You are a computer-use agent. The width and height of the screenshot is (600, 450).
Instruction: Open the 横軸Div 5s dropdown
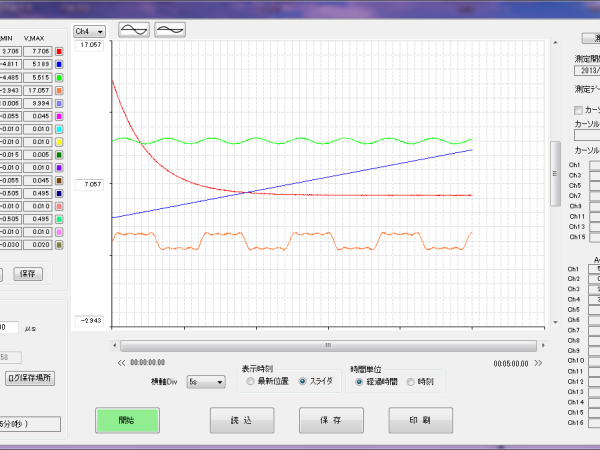click(205, 382)
